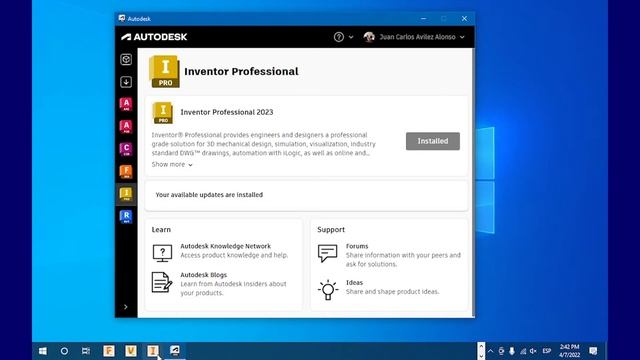This screenshot has width=640, height=360.
Task: Select the first red A product icon
Action: tap(126, 104)
